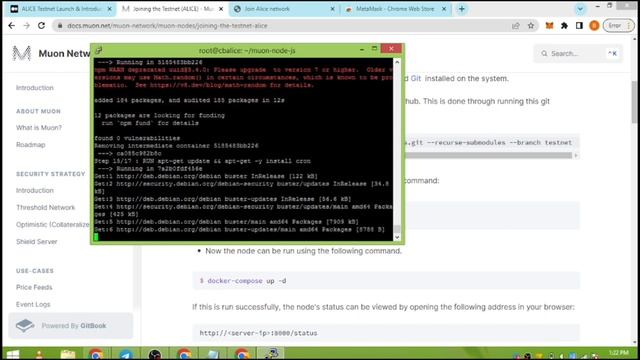The width and height of the screenshot is (640, 360).
Task: Open Event Logs page
Action: (x=33, y=304)
